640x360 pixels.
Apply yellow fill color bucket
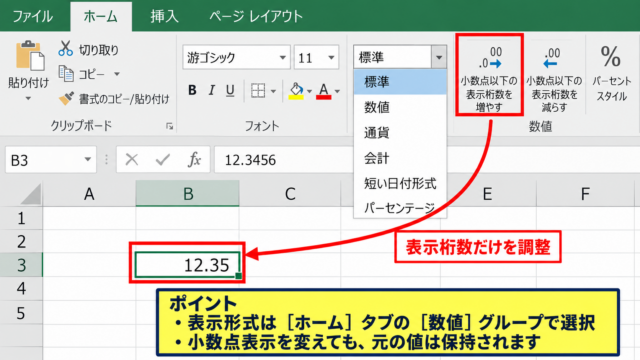[x=296, y=91]
